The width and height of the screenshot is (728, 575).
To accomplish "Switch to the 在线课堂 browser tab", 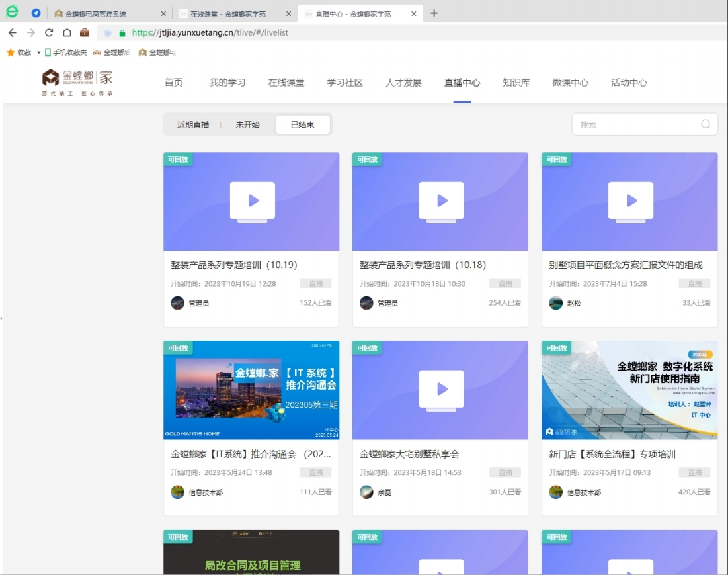I will pos(227,14).
